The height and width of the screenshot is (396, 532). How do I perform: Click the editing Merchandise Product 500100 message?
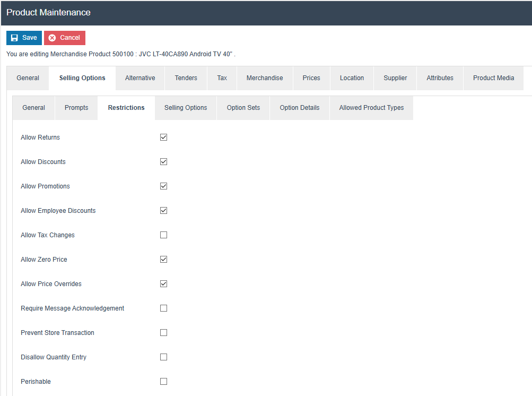click(x=121, y=54)
